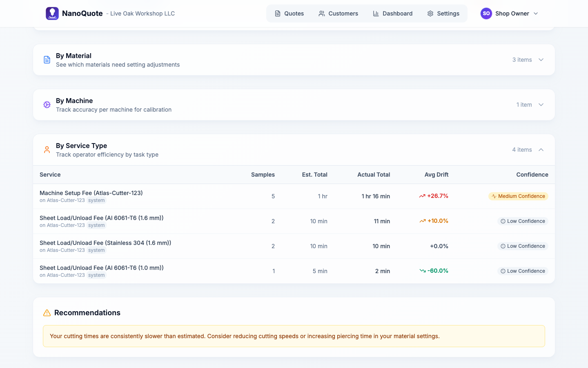Viewport: 588px width, 368px height.
Task: Click the By Material document icon
Action: tap(47, 60)
